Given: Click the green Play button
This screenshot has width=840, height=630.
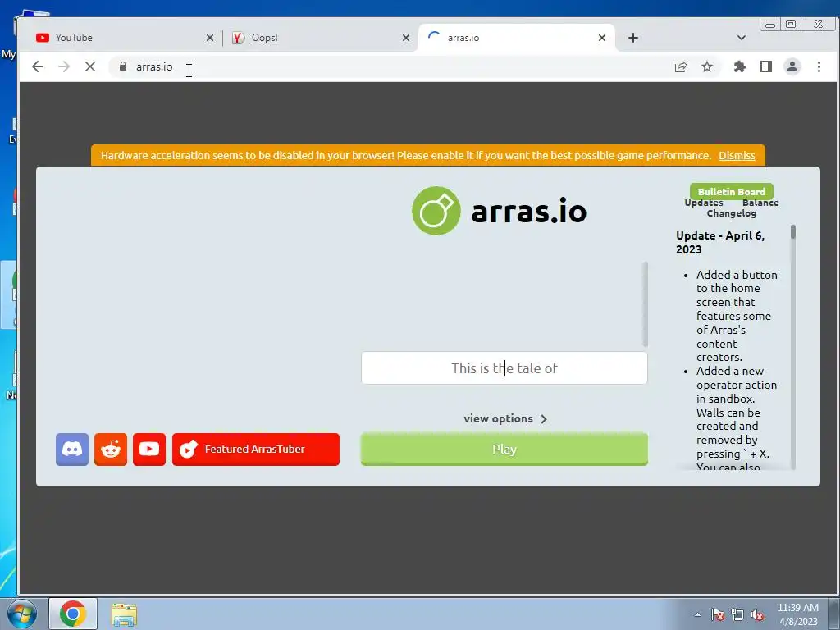Looking at the screenshot, I should [504, 449].
